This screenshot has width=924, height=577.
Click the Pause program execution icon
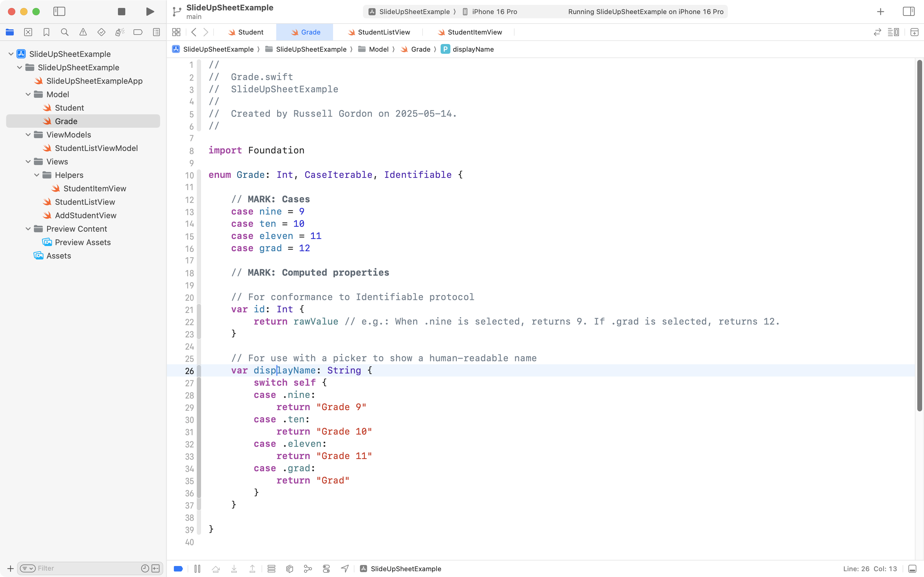point(197,569)
